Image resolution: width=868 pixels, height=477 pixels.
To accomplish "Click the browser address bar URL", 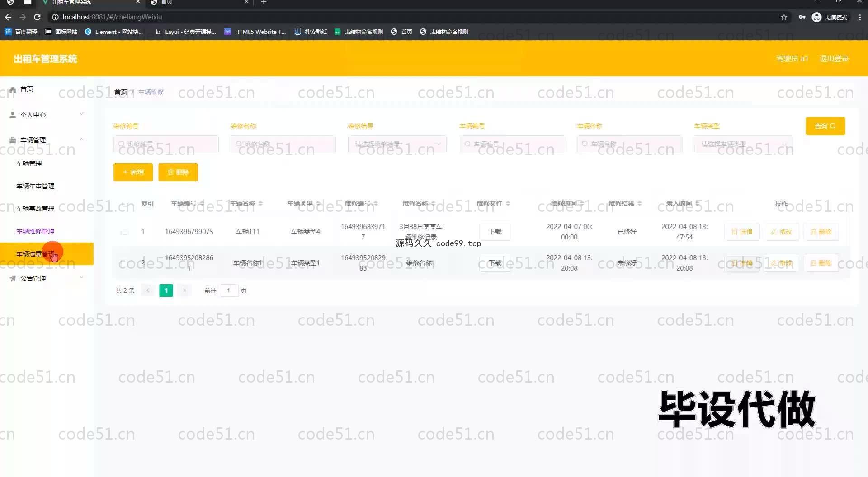I will [x=112, y=17].
